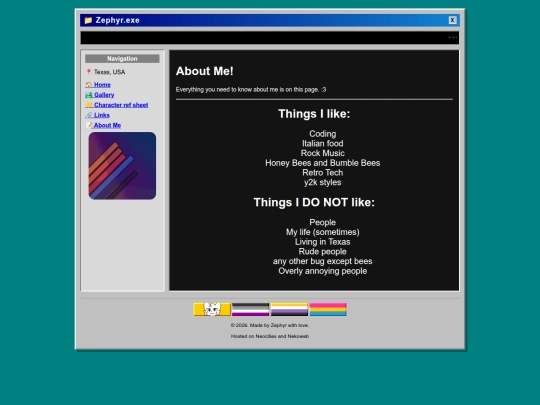Click the 'Overly annoying people' entry
The width and height of the screenshot is (540, 405).
point(323,271)
